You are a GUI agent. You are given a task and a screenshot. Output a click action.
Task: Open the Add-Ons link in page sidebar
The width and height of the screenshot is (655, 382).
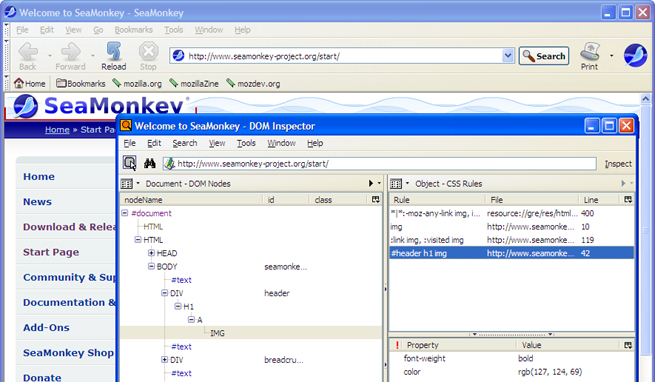pos(46,327)
